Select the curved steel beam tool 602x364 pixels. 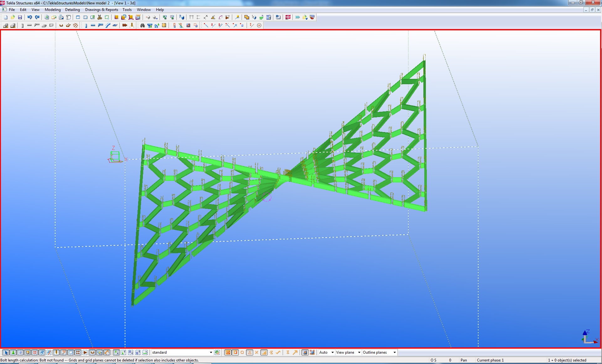pyautogui.click(x=107, y=25)
